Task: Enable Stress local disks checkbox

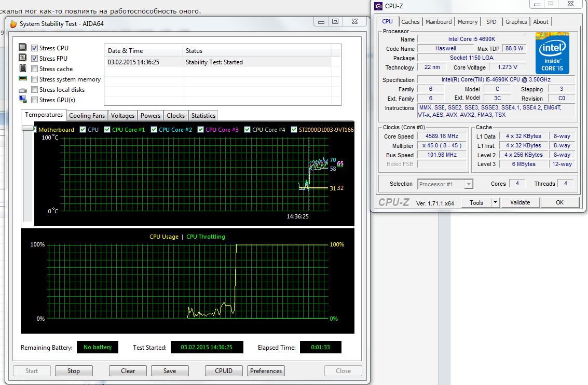Action: 34,90
